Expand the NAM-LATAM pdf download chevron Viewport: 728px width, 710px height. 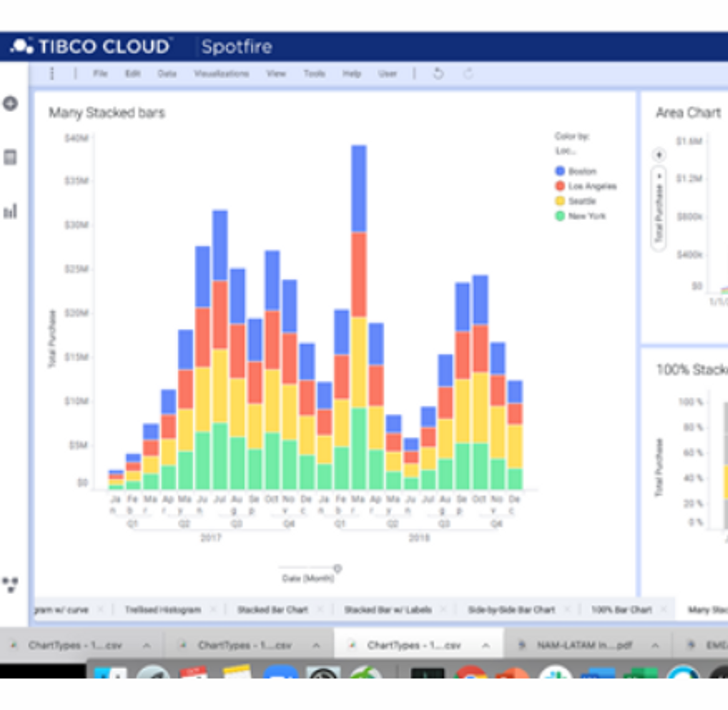pos(655,646)
